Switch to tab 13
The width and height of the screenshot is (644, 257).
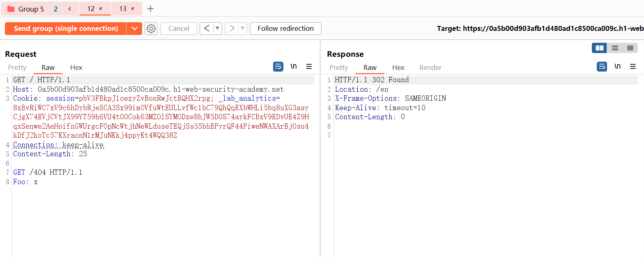point(123,9)
